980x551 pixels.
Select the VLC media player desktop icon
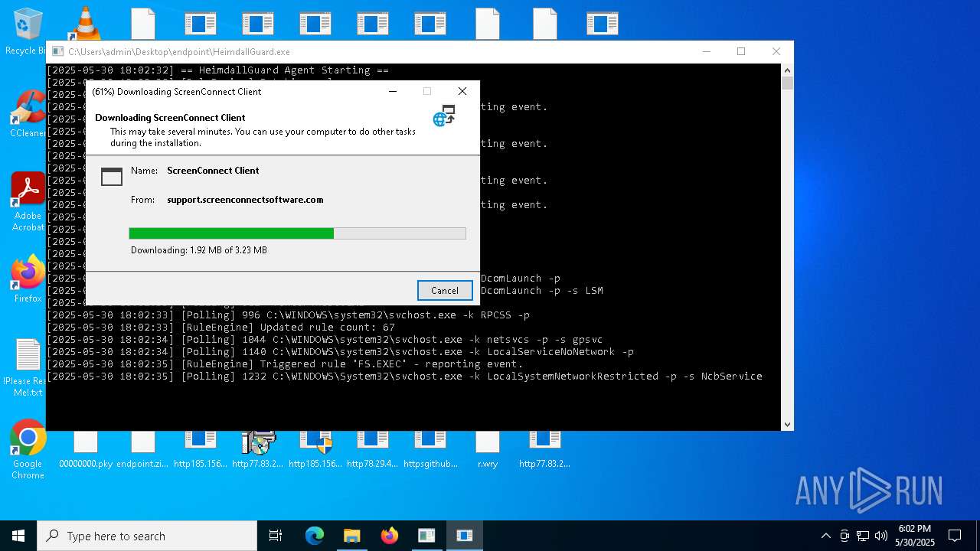click(85, 23)
